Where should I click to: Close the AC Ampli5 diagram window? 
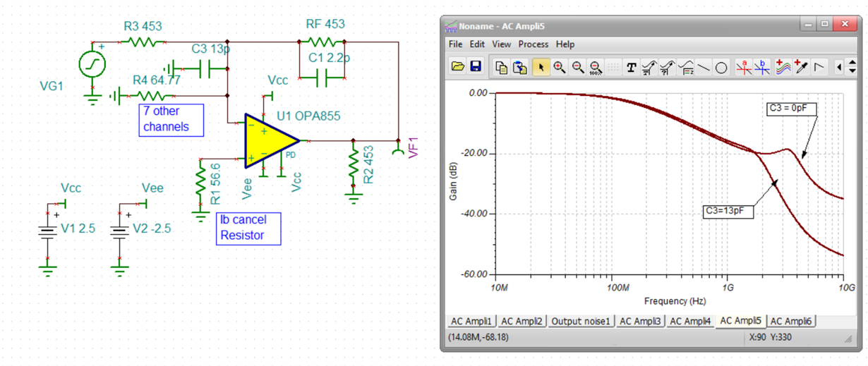[x=844, y=25]
